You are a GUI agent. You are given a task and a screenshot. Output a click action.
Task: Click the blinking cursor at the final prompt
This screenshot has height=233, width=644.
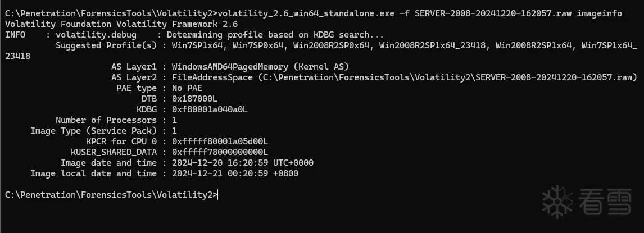pos(218,195)
